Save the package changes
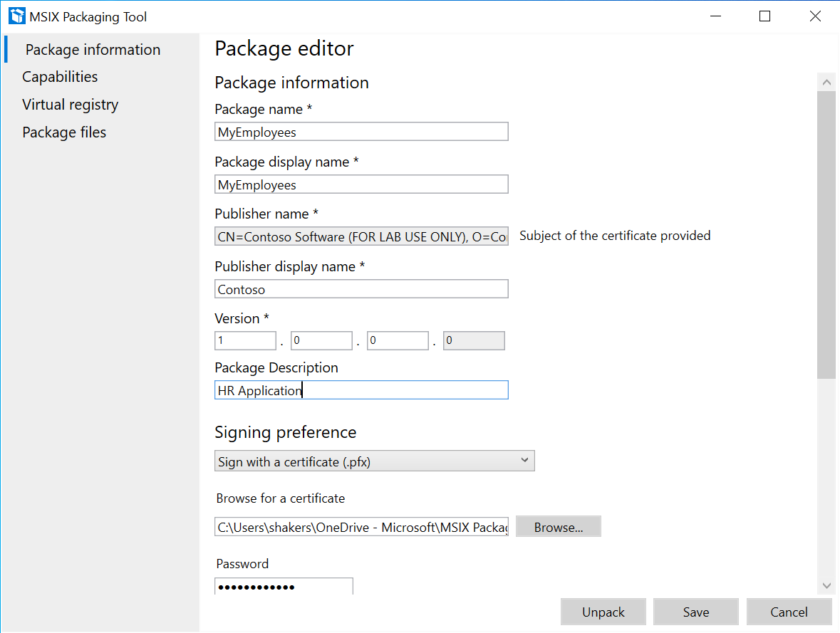 pos(695,611)
